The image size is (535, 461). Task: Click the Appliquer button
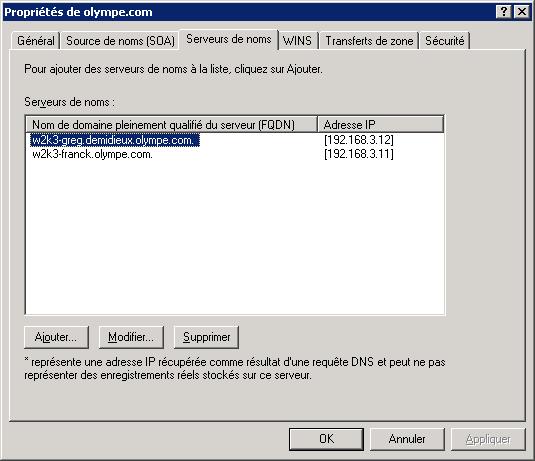(x=488, y=439)
